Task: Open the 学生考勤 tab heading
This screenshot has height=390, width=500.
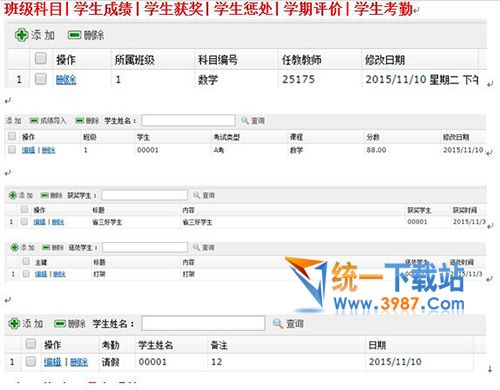Action: pyautogui.click(x=383, y=9)
